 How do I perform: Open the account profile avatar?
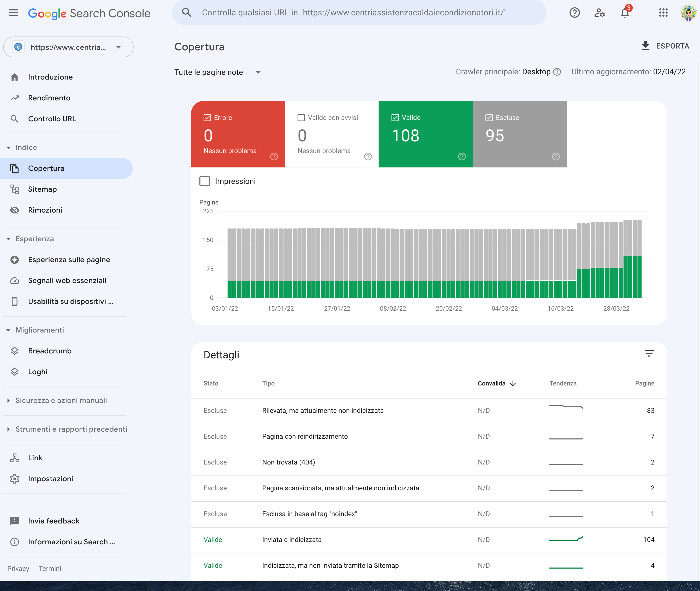click(688, 13)
